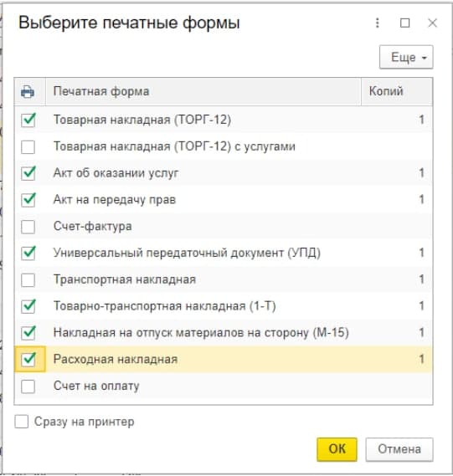Click the printer icon column header
453x476 pixels.
28,92
